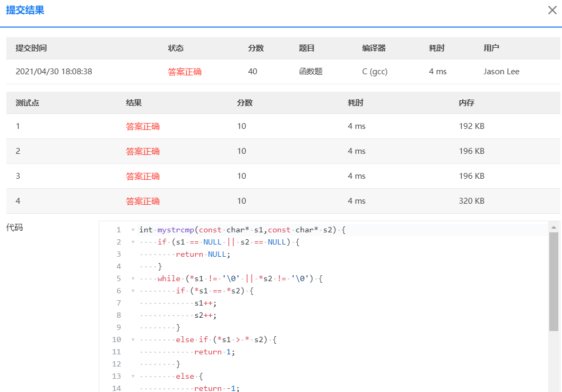
Task: Click 答案正确 result for test point 3
Action: 143,176
